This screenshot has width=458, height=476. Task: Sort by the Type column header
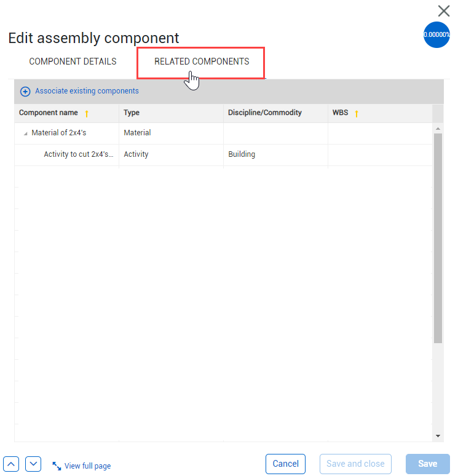coord(132,113)
